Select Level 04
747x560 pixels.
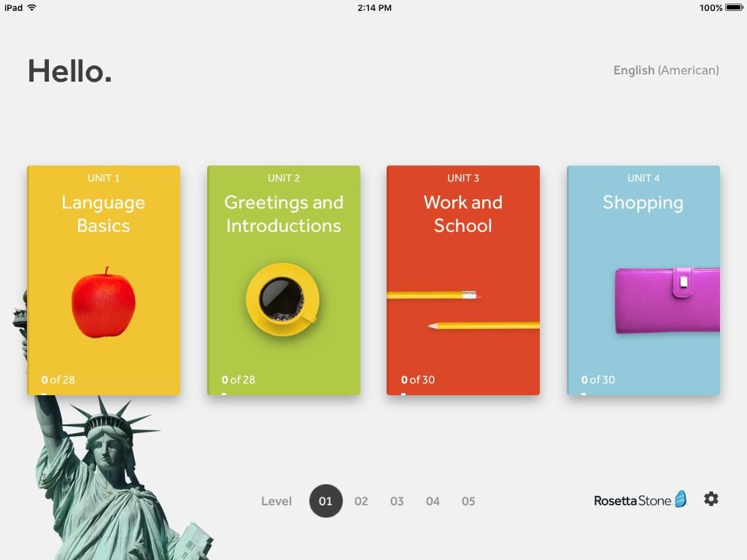click(433, 501)
